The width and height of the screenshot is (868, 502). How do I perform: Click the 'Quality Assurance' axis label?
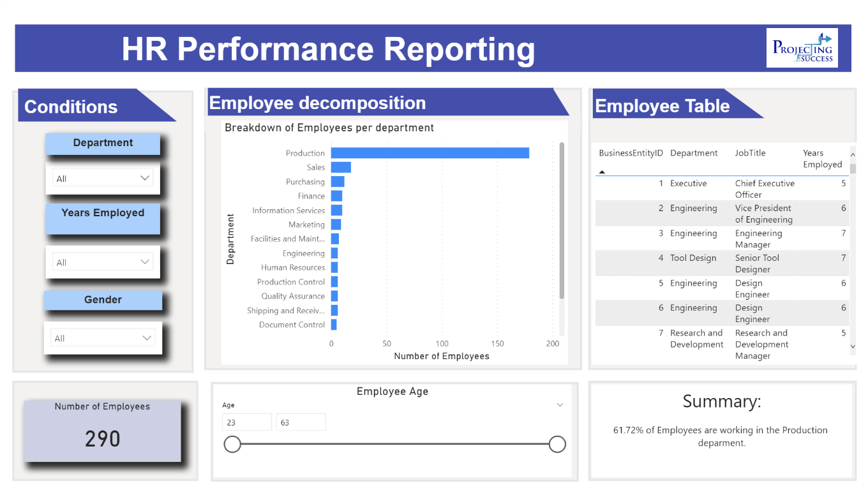[293, 296]
